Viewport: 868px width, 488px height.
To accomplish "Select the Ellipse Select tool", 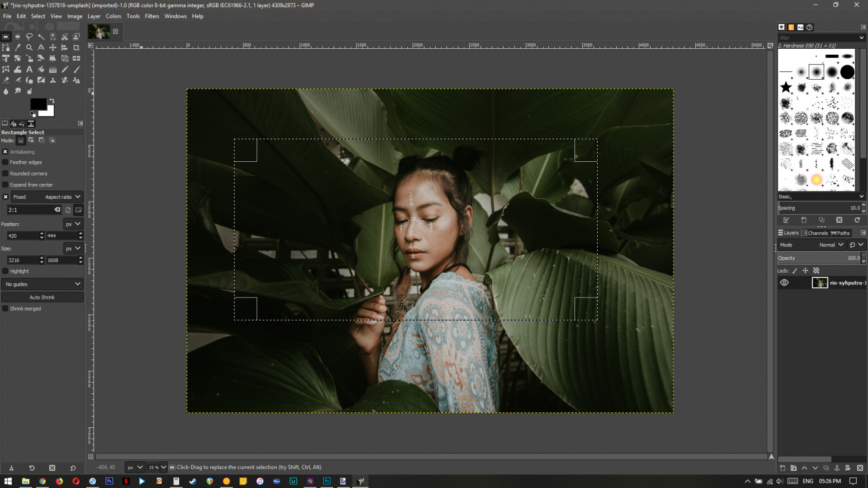I will click(17, 36).
